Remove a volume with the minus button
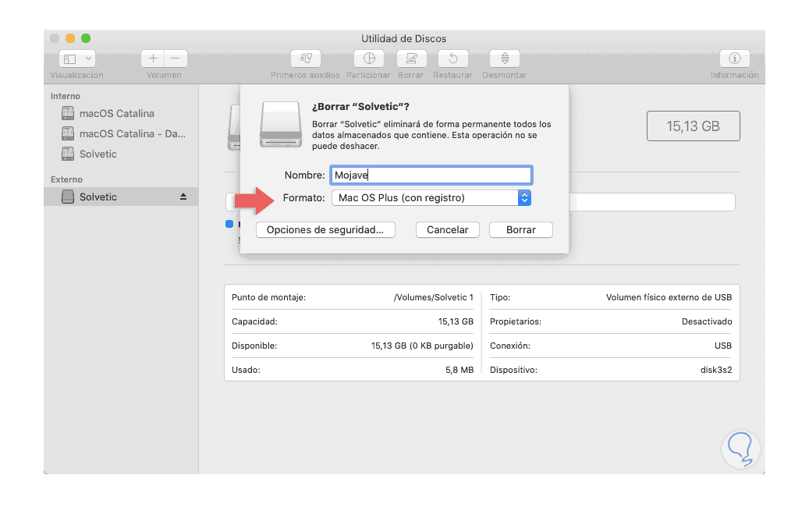Image resolution: width=809 pixels, height=532 pixels. [x=176, y=59]
